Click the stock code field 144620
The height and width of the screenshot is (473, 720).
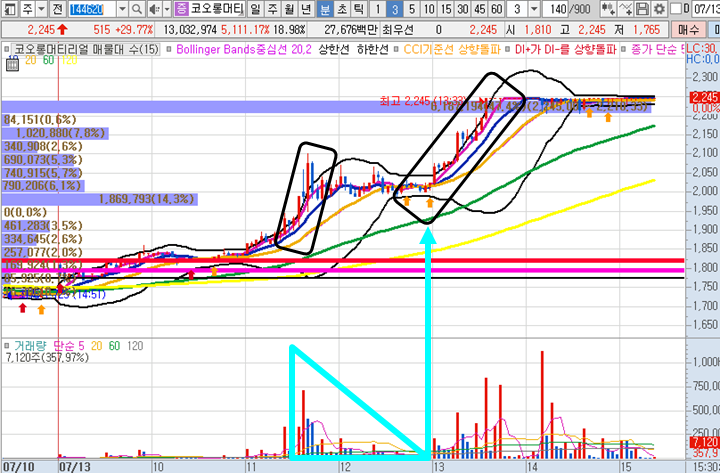[x=92, y=9]
